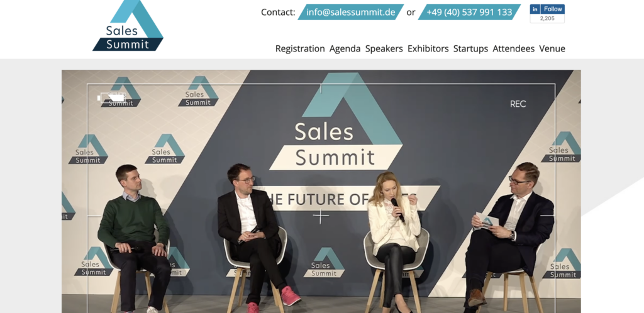The width and height of the screenshot is (644, 313).
Task: Go to the Agenda menu item
Action: pos(345,48)
